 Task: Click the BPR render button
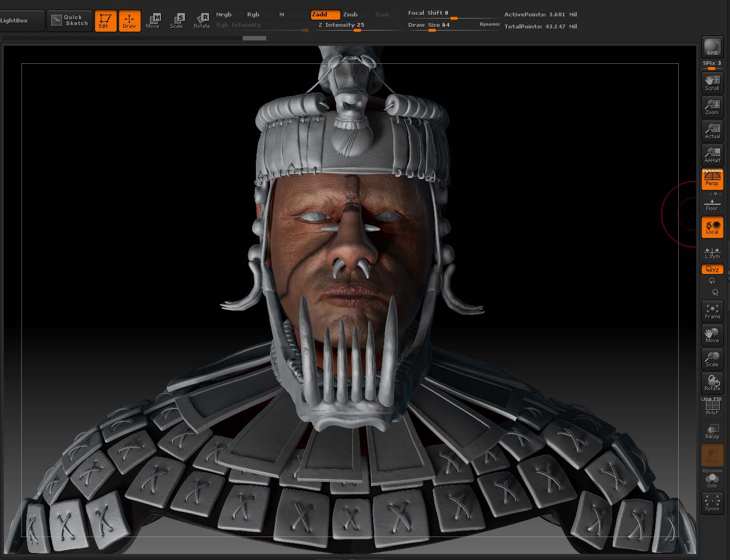tap(712, 47)
